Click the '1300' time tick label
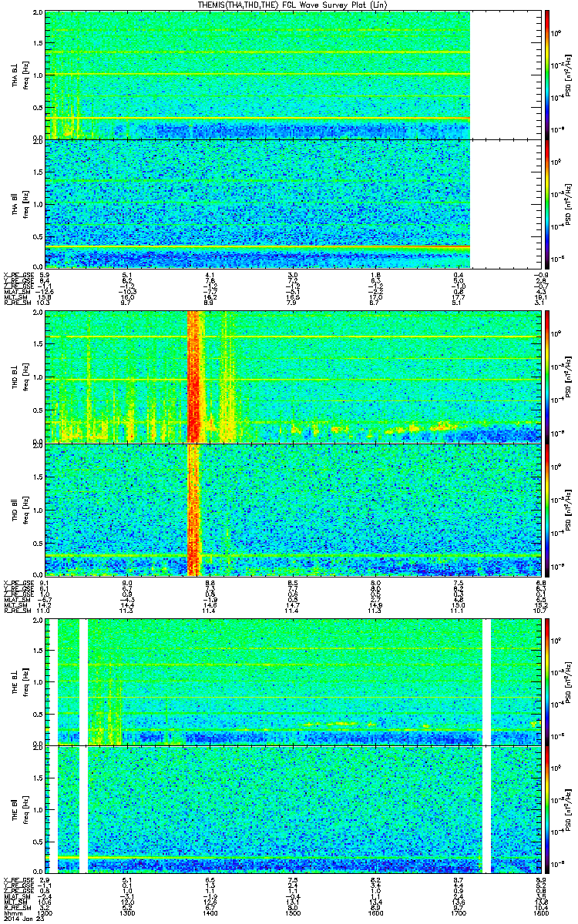The width and height of the screenshot is (578, 924). [x=128, y=913]
